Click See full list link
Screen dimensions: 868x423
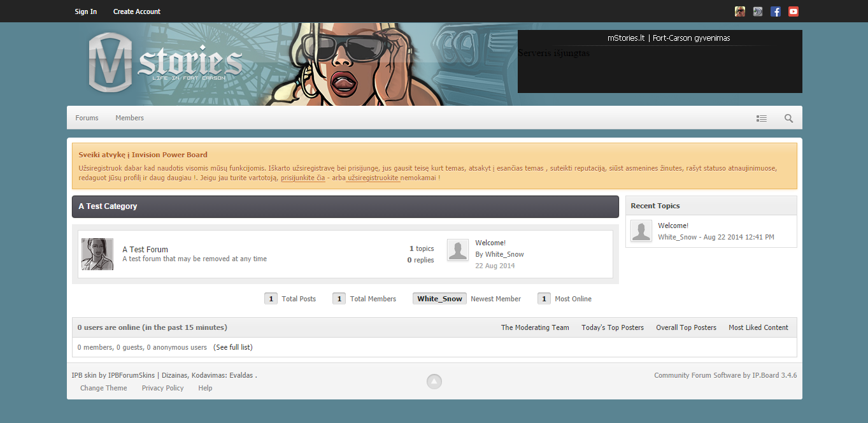point(233,347)
